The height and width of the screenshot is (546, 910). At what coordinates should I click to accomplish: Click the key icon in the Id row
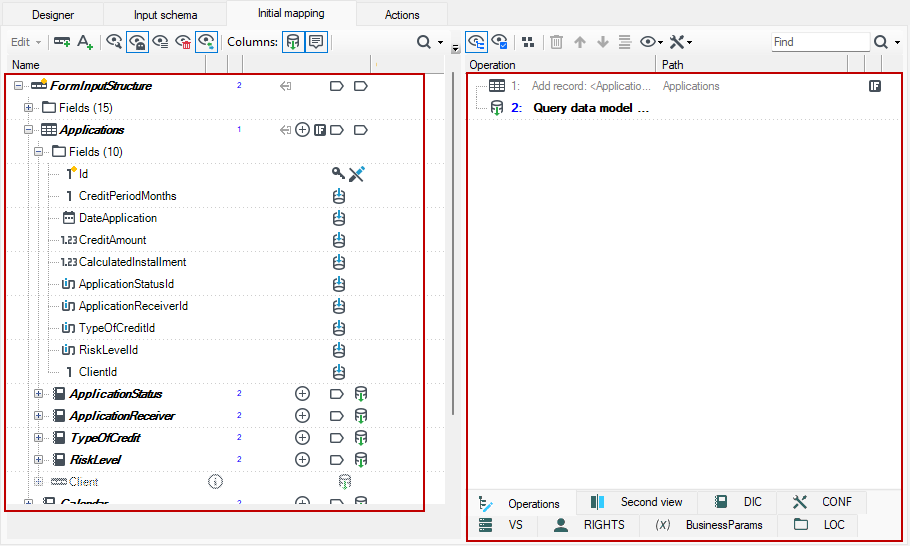pos(338,173)
